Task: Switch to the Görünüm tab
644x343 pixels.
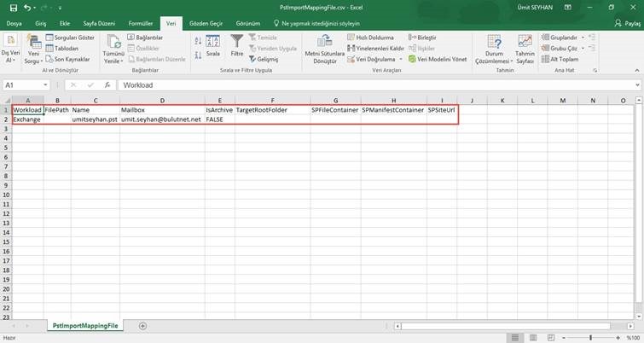Action: (248, 23)
